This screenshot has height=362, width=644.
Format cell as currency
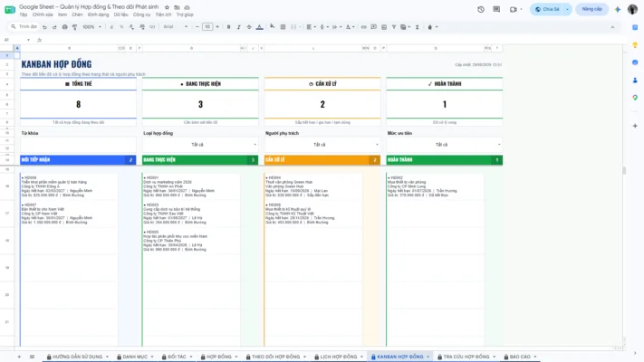(111, 27)
